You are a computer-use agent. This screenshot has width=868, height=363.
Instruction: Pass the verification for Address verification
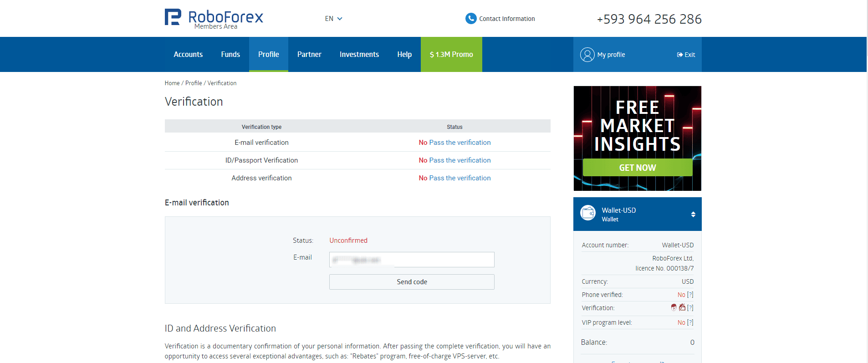460,178
